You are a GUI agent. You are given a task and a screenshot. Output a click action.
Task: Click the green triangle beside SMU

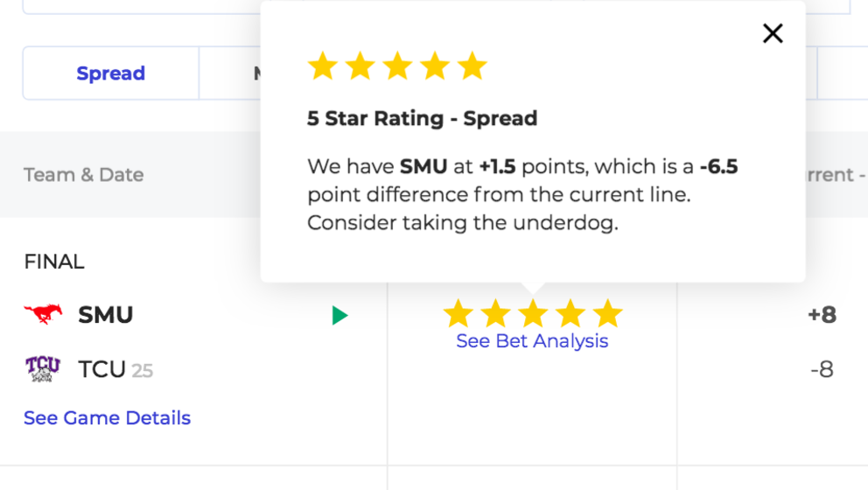click(x=339, y=315)
